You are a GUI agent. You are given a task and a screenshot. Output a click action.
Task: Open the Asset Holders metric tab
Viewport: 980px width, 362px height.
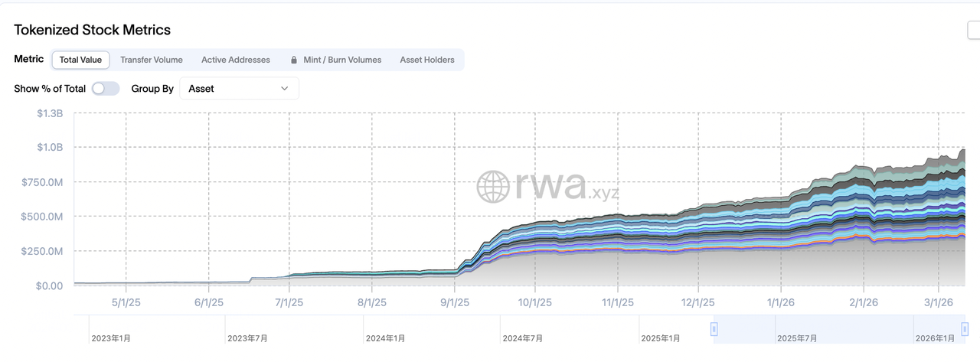(427, 60)
